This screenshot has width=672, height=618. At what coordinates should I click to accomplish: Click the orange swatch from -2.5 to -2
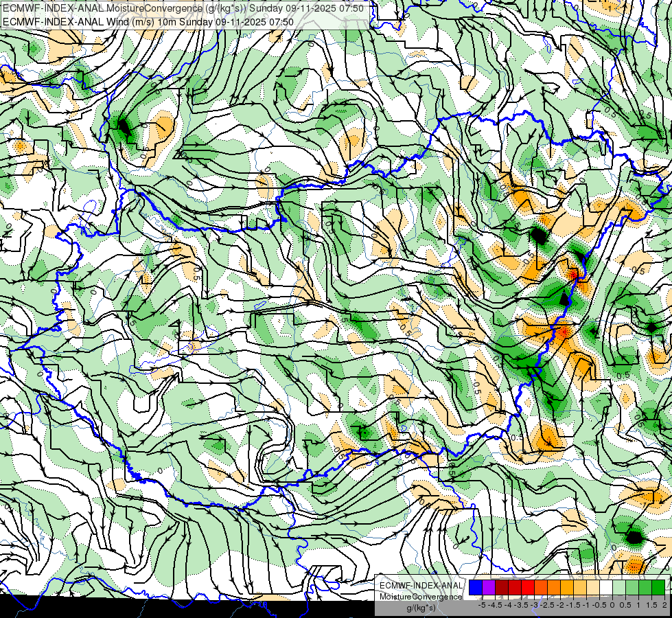pyautogui.click(x=554, y=588)
